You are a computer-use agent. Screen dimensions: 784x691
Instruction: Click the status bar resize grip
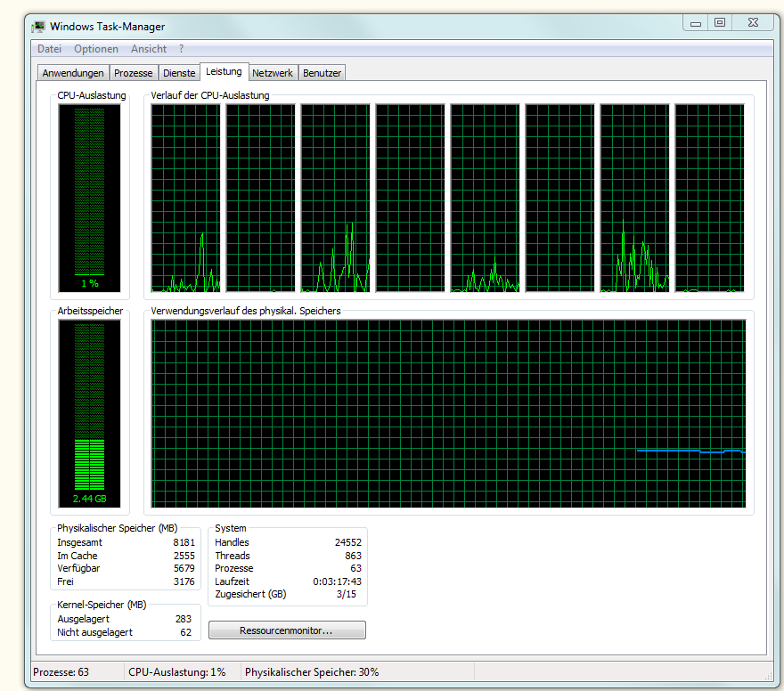[769, 676]
